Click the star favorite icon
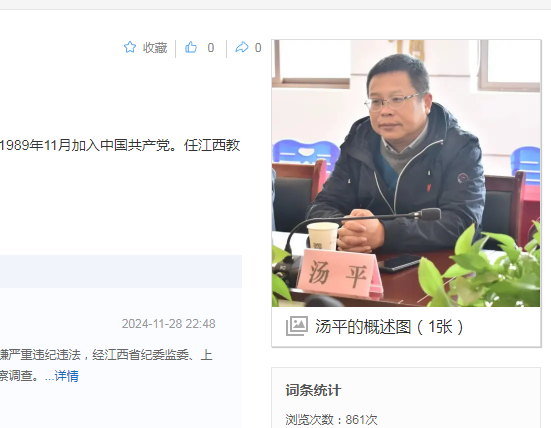This screenshot has height=428, width=551. pos(130,47)
